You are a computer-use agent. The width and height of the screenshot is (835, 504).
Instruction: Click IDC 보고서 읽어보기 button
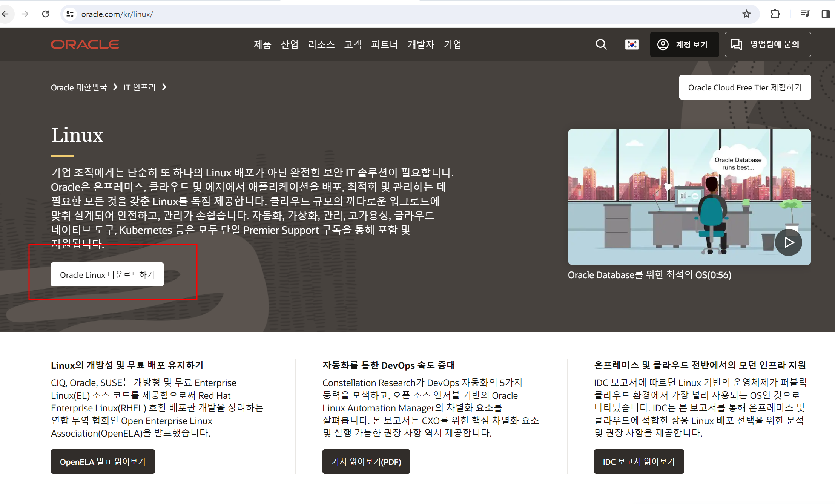639,462
